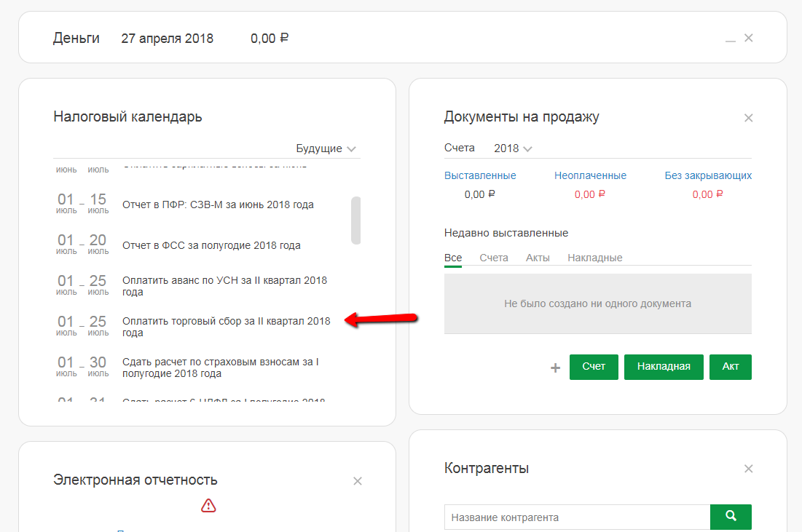Close the Деньги widget
Image resolution: width=802 pixels, height=532 pixels.
[748, 38]
